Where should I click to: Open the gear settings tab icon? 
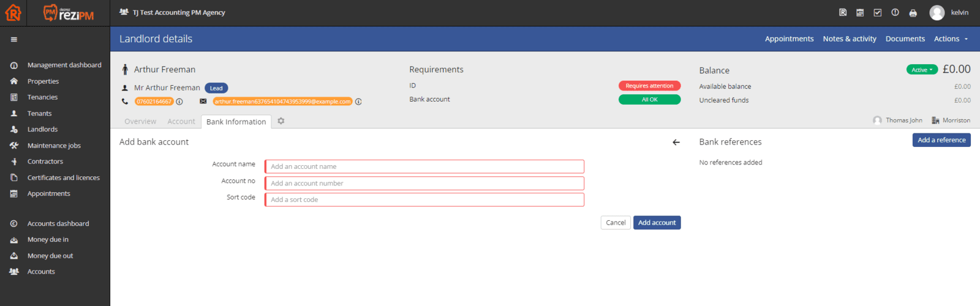pyautogui.click(x=281, y=121)
